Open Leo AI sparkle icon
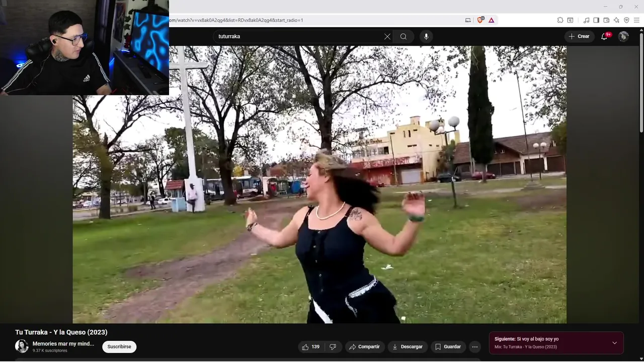This screenshot has height=362, width=644. [x=616, y=20]
